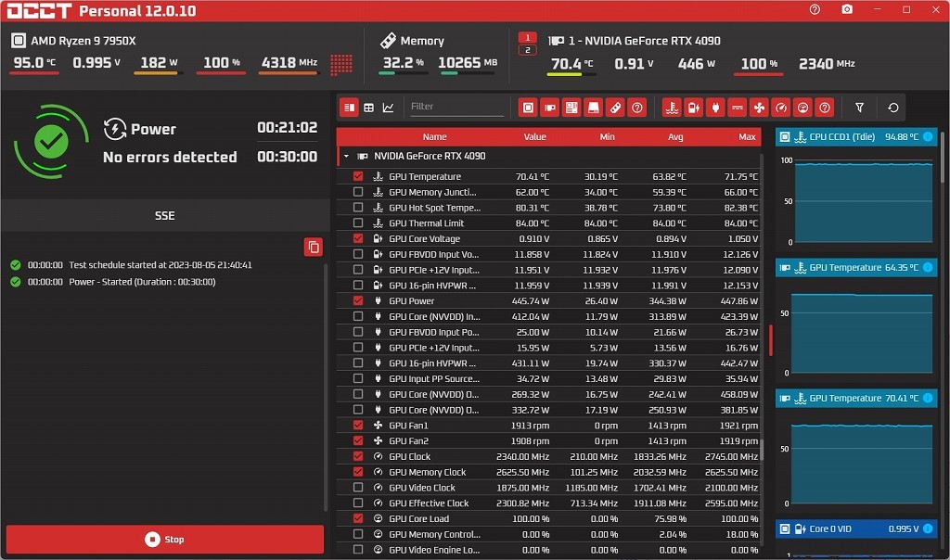Uncheck the GPU Power checkbox
The width and height of the screenshot is (950, 560).
(x=358, y=301)
